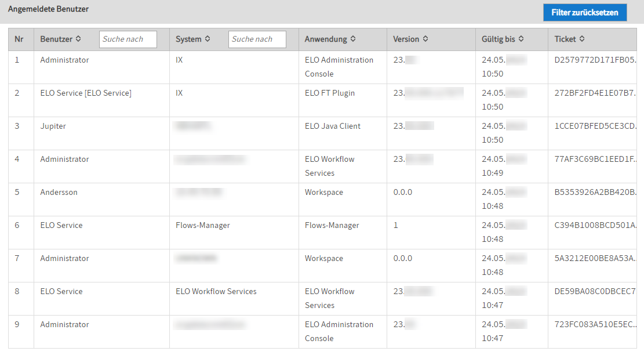The width and height of the screenshot is (644, 355).
Task: Click ticket C394B1008BCD501A
Action: (x=595, y=225)
